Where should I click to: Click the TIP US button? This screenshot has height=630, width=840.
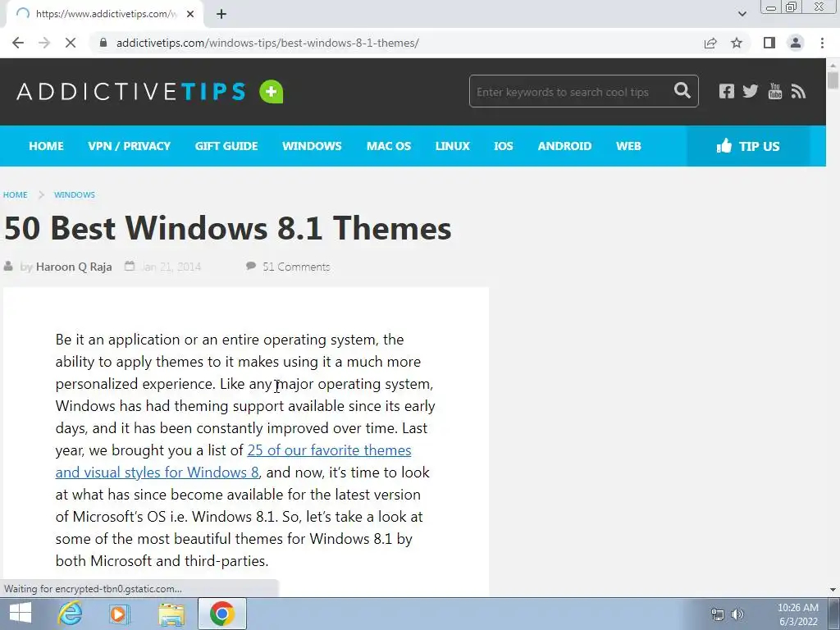[x=748, y=146]
